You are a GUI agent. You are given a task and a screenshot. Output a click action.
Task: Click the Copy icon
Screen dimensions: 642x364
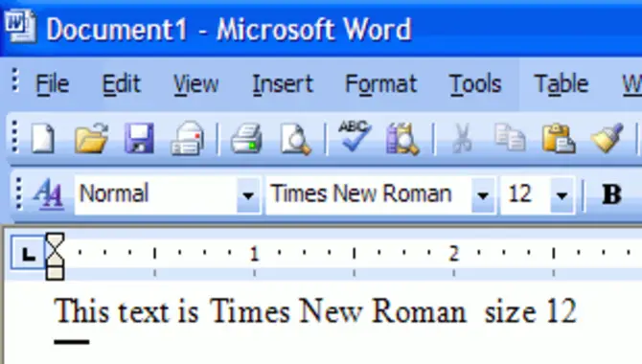510,138
